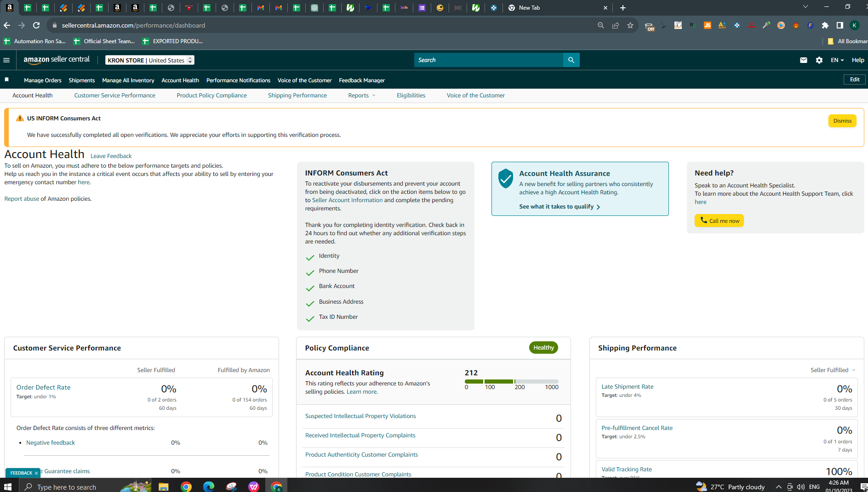
Task: Expand See what it takes to qualify
Action: click(560, 207)
